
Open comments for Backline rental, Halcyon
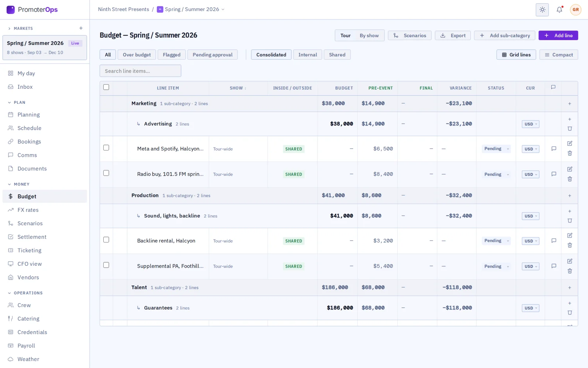(553, 241)
